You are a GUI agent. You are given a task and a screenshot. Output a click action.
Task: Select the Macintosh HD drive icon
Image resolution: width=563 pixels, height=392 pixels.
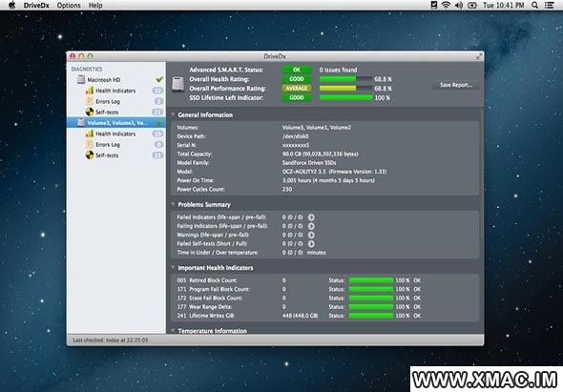81,79
